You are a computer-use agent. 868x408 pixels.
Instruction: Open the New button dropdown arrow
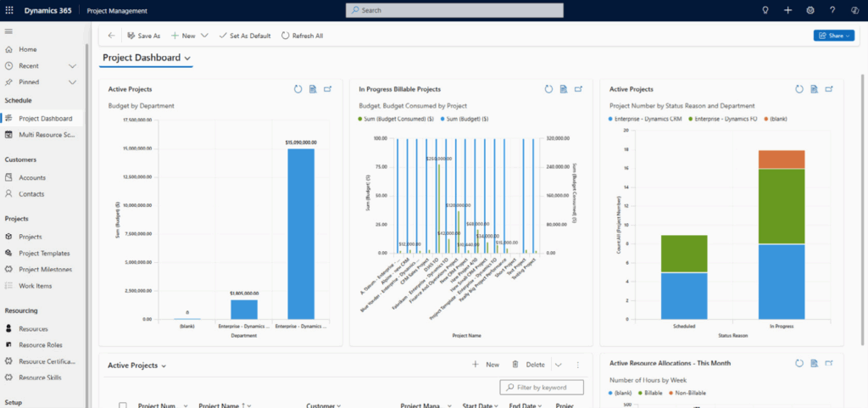[x=204, y=36]
